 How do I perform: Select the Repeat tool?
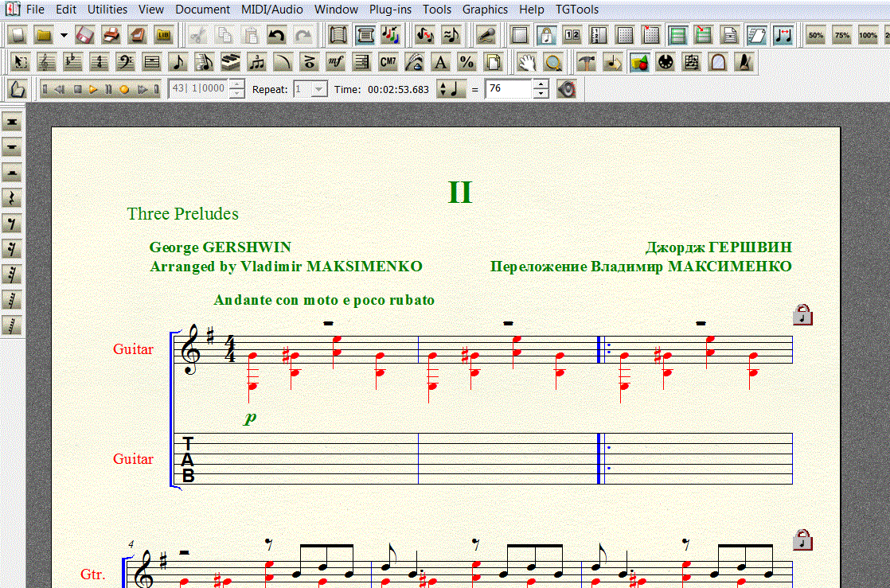[361, 62]
